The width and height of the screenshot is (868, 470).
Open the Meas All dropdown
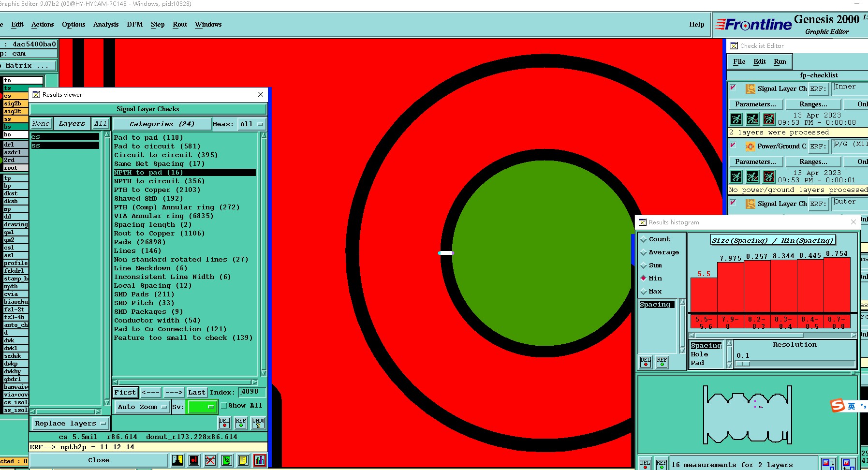[x=251, y=124]
